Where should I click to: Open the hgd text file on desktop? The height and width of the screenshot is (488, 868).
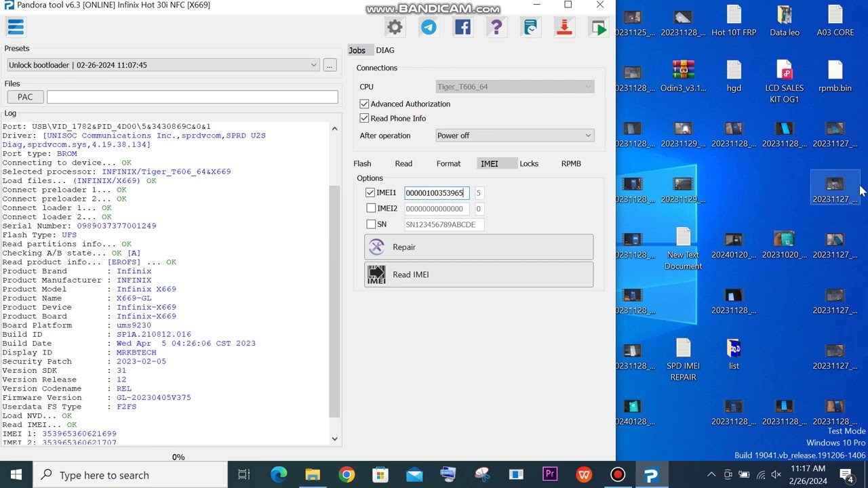point(734,76)
